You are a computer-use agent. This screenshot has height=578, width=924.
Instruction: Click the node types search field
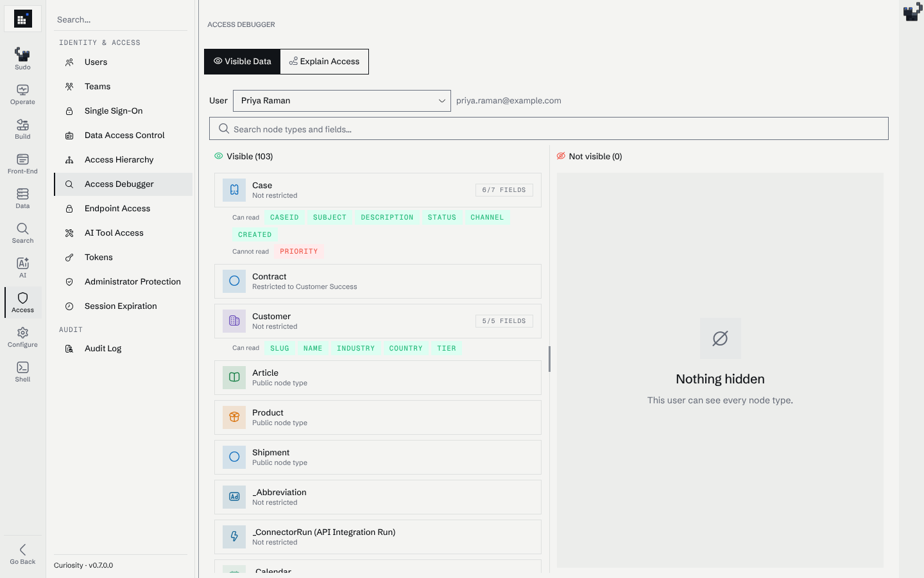coord(549,128)
